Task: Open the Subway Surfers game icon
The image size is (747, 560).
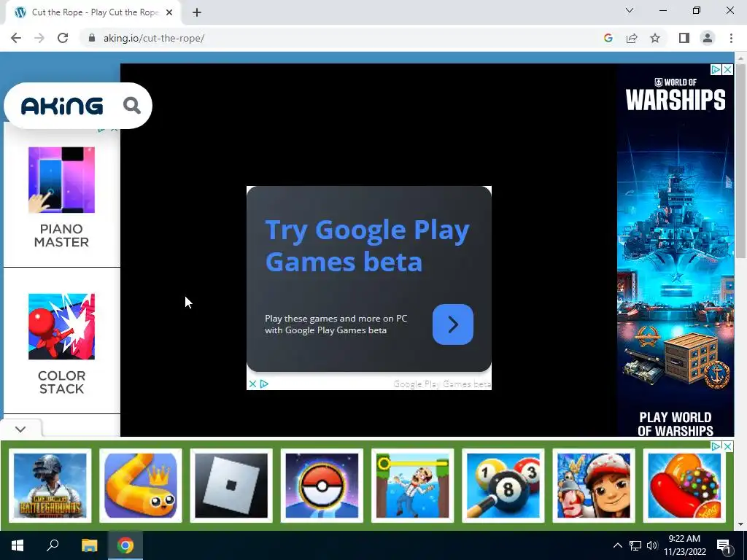Action: coord(594,485)
